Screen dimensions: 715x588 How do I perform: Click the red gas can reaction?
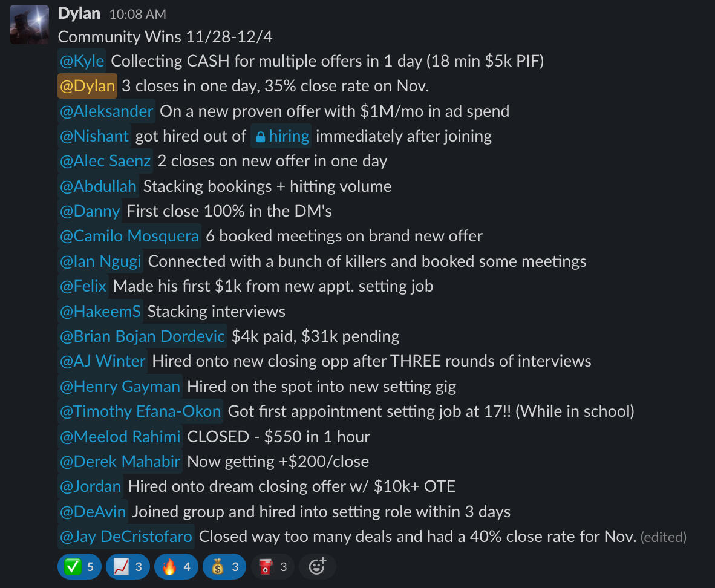[272, 567]
